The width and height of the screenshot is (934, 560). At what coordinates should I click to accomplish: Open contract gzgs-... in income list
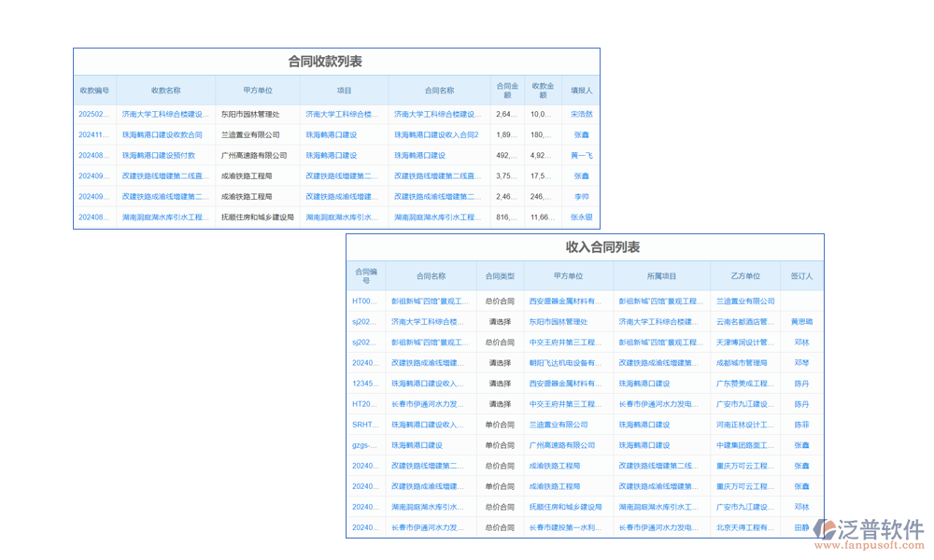point(364,444)
